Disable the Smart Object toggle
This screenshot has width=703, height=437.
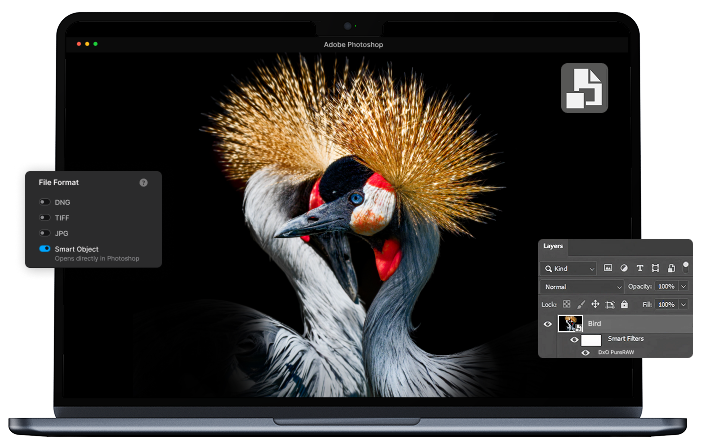pyautogui.click(x=45, y=248)
